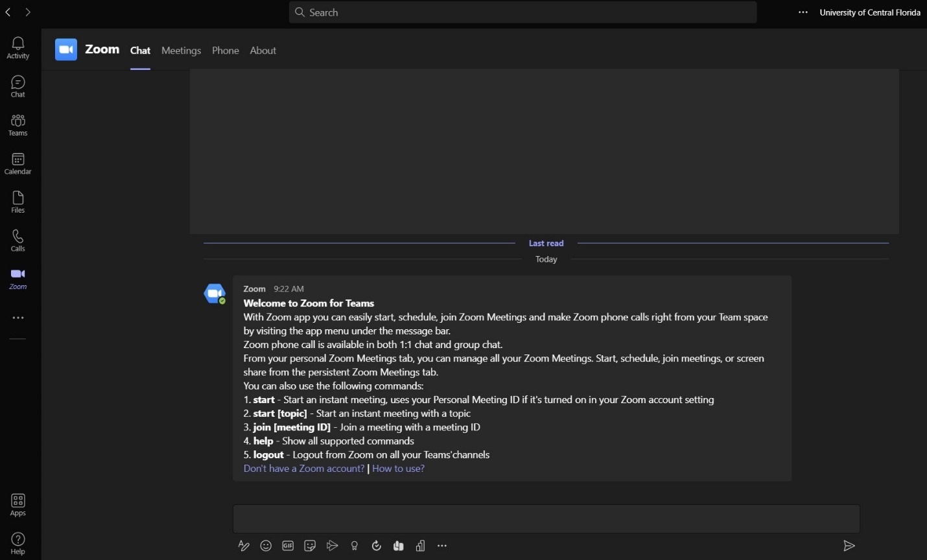Select the Zoom app in the sidebar
The image size is (927, 560).
coord(18,279)
